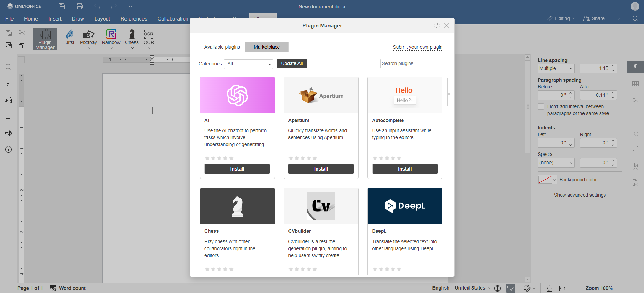Open Table settings in right sidebar
The width and height of the screenshot is (644, 293).
635,84
